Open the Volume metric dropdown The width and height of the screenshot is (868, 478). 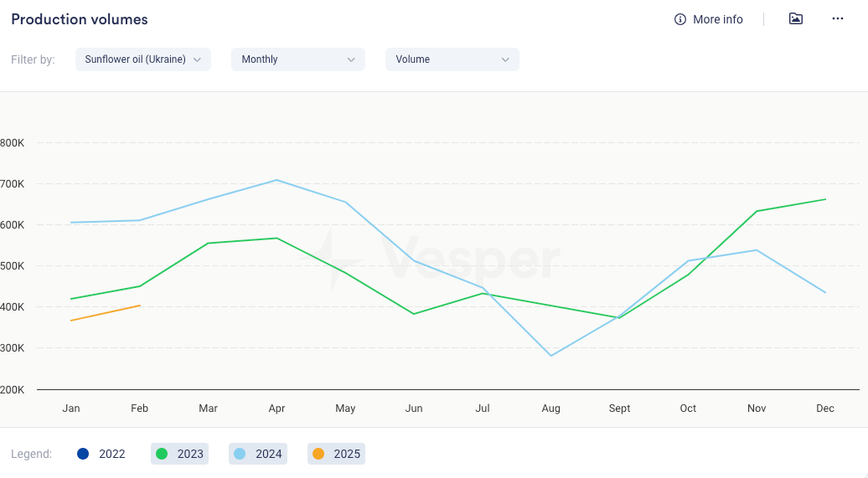pyautogui.click(x=452, y=59)
